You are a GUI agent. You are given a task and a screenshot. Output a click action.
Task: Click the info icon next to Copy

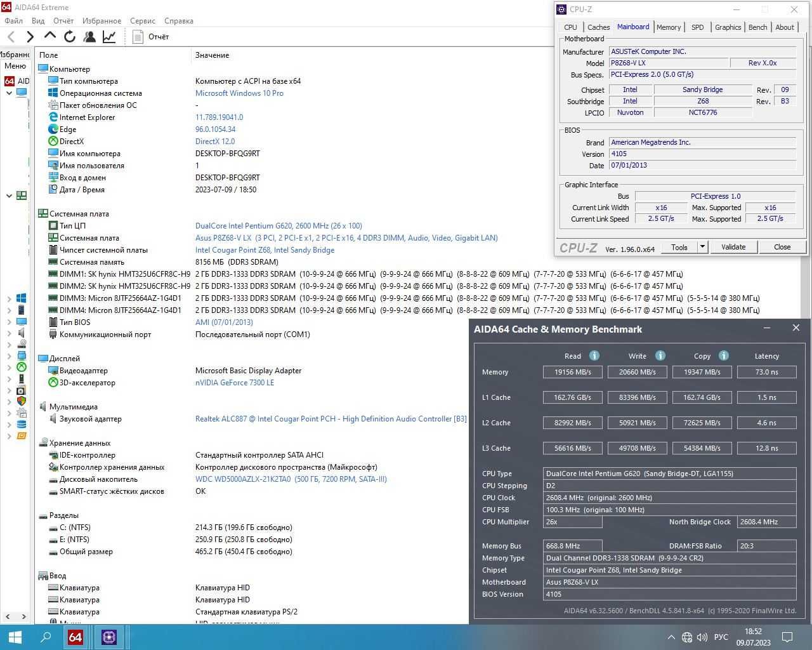[x=724, y=355]
